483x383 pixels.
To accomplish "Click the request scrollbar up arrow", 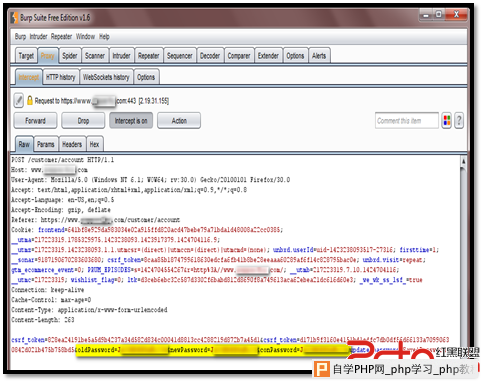I will (x=463, y=162).
